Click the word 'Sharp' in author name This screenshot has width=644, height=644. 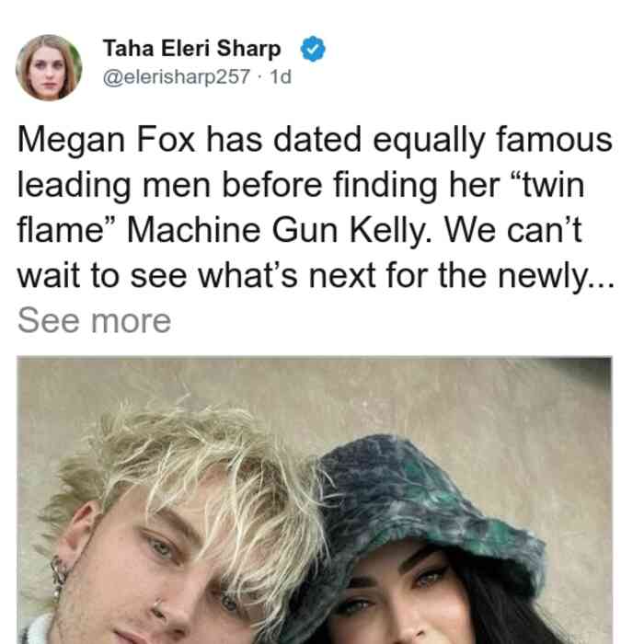pos(248,49)
